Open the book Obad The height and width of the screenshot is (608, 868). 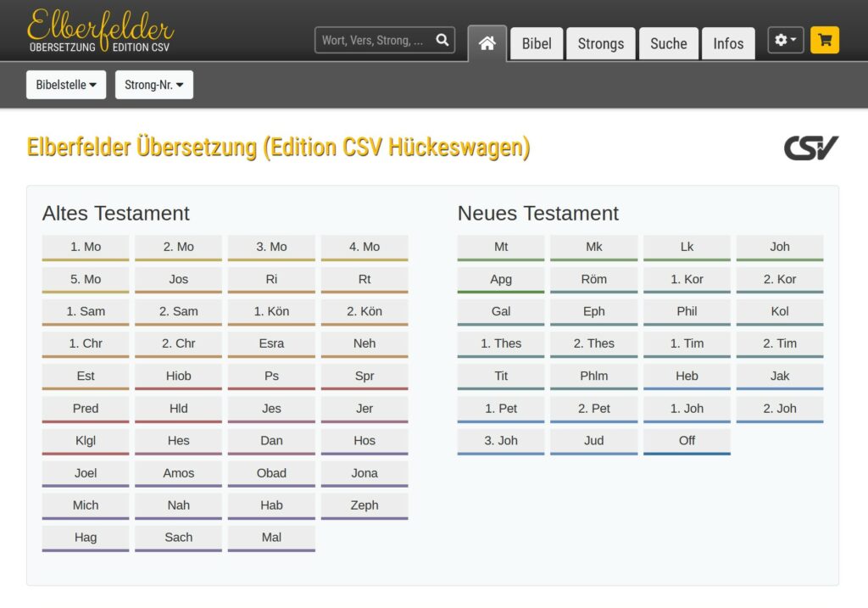271,474
